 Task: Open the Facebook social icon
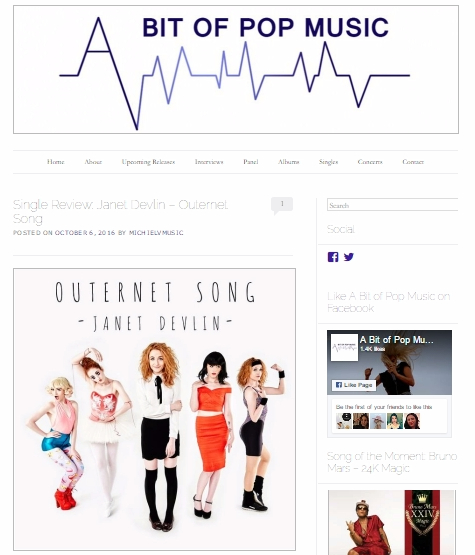tap(333, 257)
